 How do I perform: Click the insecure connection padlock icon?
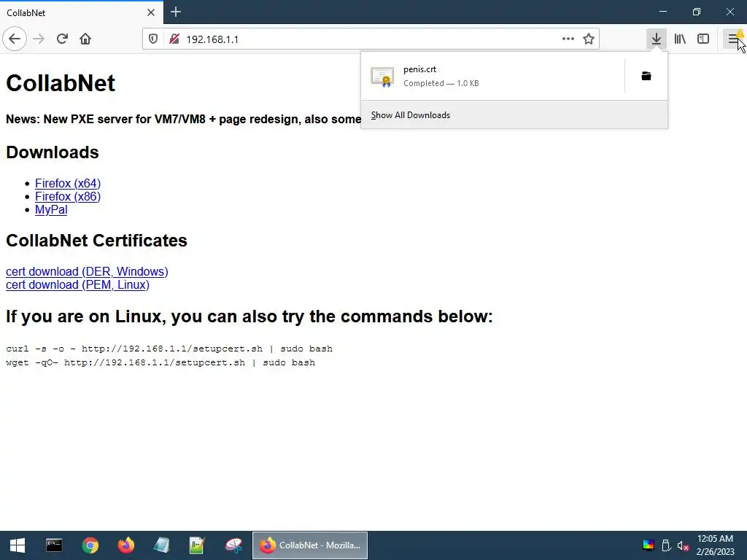(x=174, y=39)
